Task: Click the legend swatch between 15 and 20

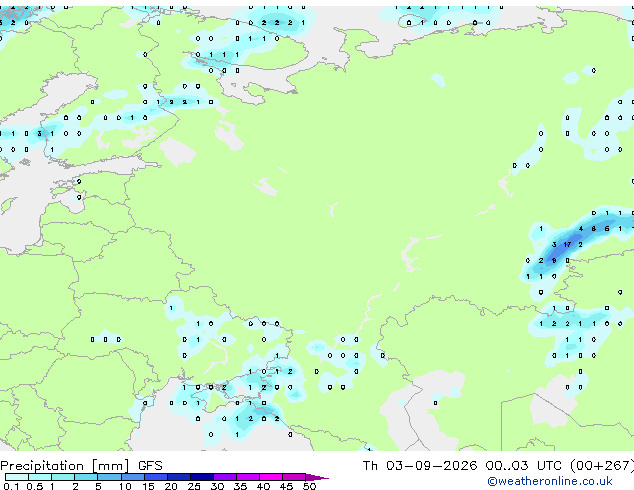Action: pos(155,477)
